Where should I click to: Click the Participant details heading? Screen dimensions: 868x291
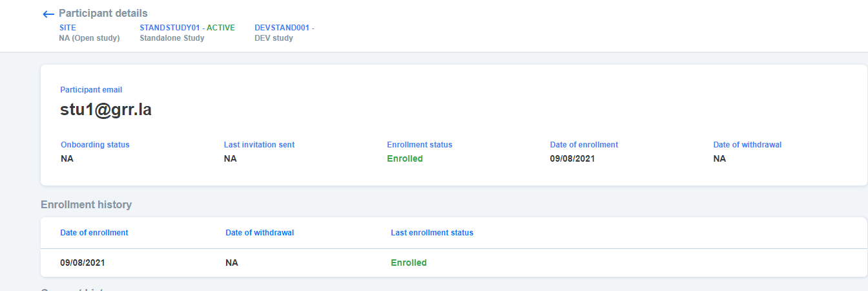(103, 14)
